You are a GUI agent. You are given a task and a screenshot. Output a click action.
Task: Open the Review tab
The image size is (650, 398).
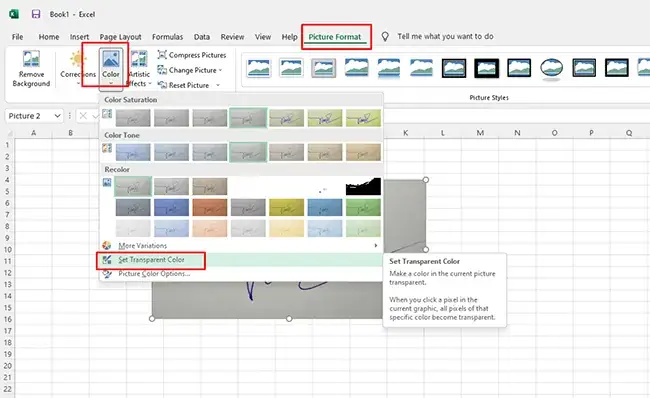tap(232, 36)
